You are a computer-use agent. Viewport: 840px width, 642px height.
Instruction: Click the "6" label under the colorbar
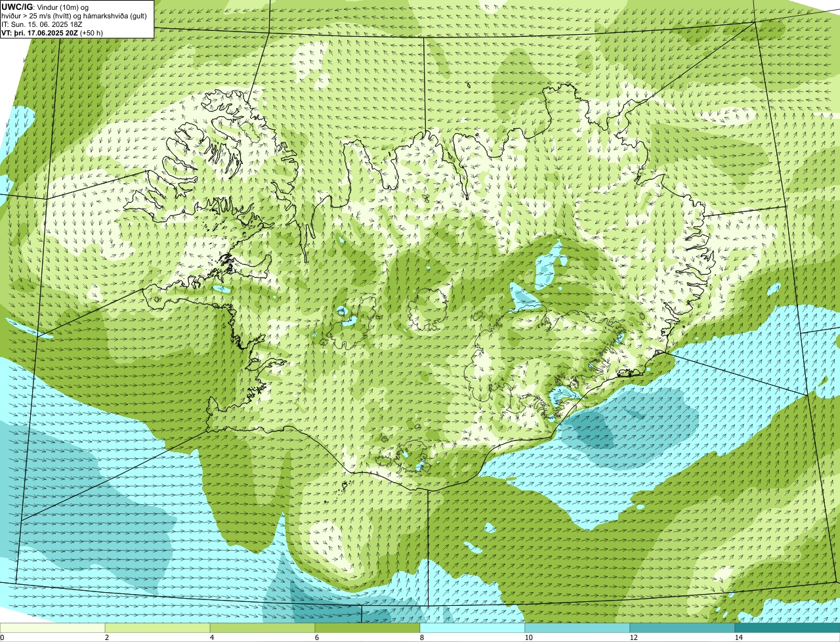point(316,637)
